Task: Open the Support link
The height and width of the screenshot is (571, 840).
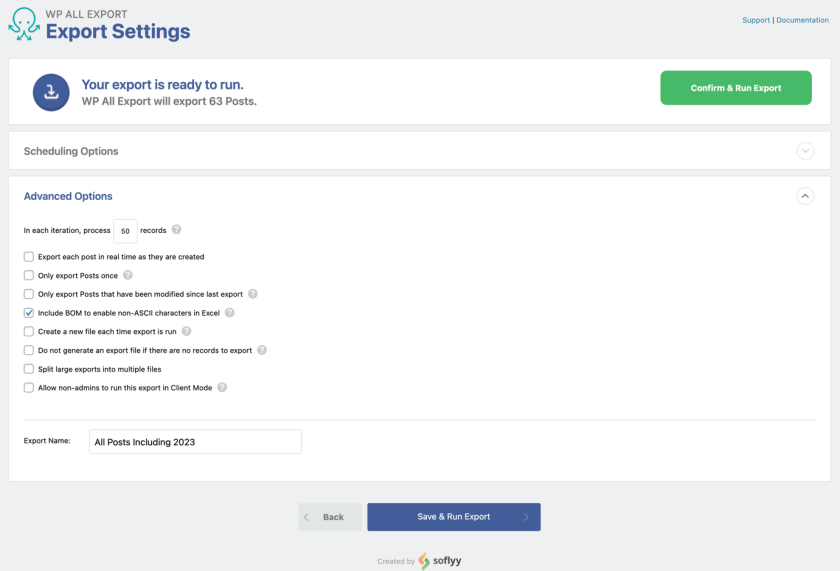Action: coord(756,20)
